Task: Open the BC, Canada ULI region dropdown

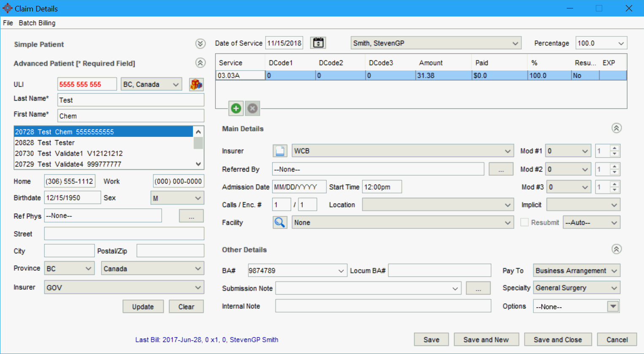Action: [151, 84]
